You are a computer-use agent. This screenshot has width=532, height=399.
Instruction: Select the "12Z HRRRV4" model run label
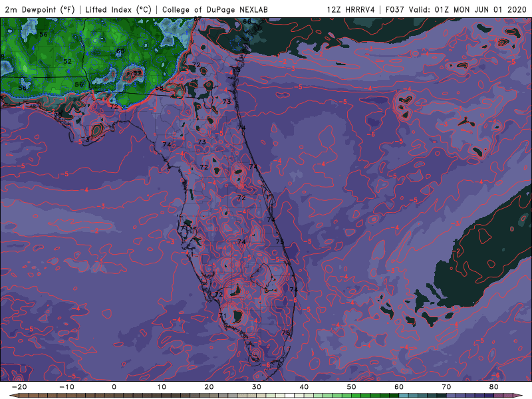[x=351, y=9]
